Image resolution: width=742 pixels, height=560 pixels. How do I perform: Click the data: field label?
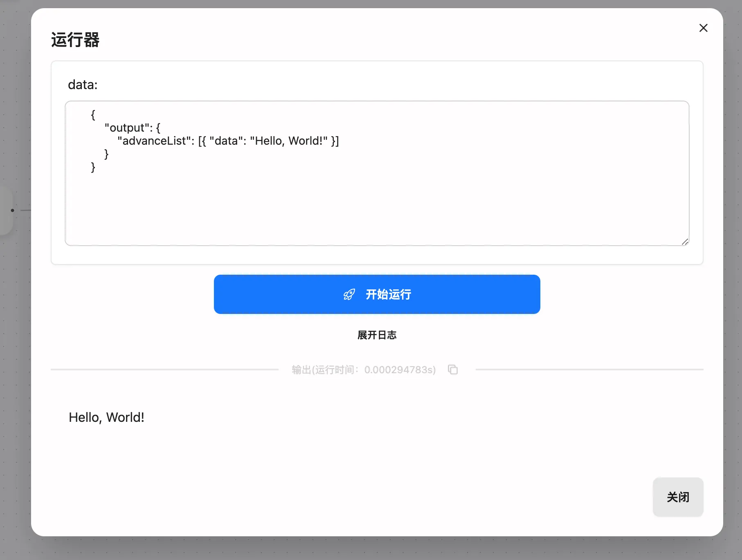tap(83, 85)
